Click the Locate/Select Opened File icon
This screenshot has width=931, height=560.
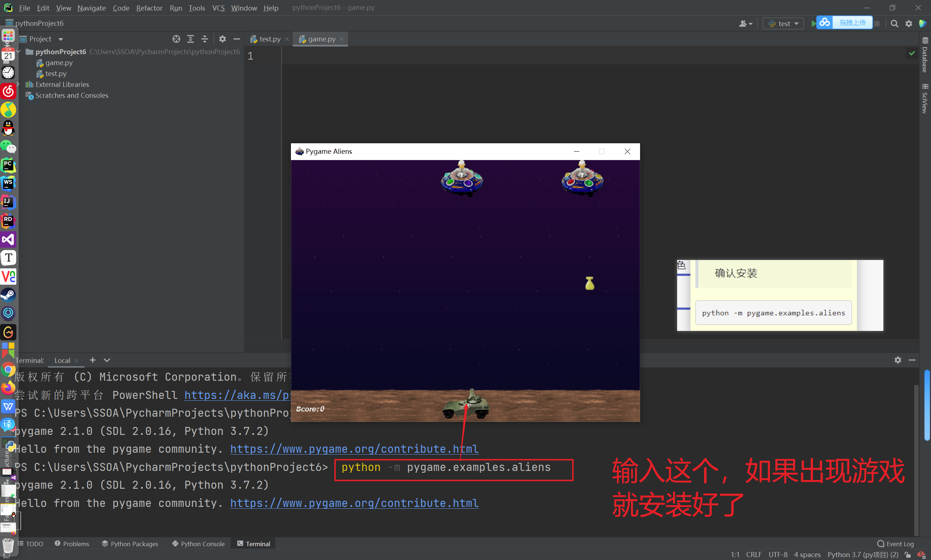(x=176, y=39)
